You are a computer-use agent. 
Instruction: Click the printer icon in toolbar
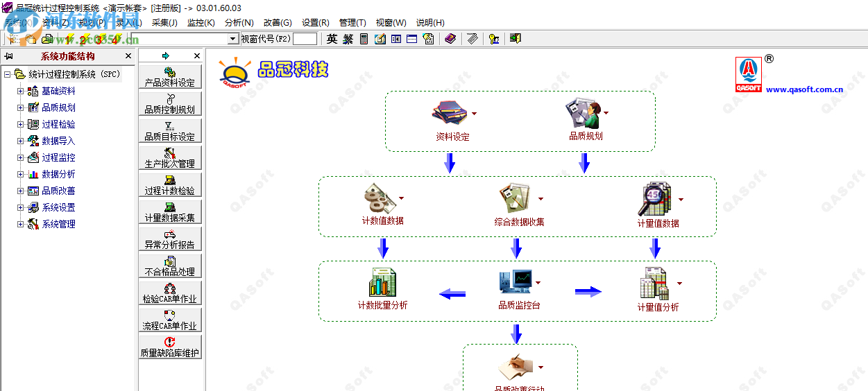(x=48, y=39)
